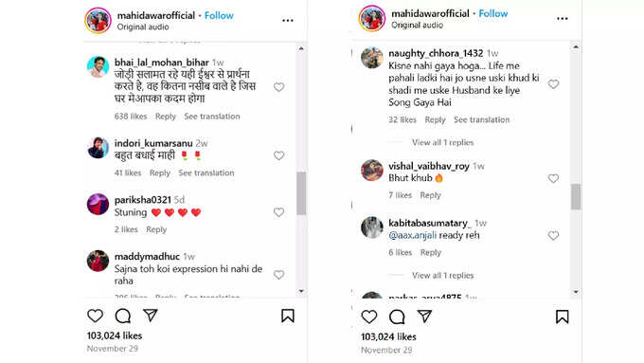
Task: Open mahidawarofficial profile picture on right
Action: (x=372, y=19)
